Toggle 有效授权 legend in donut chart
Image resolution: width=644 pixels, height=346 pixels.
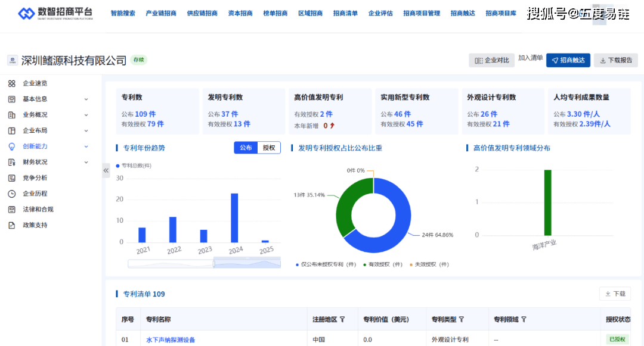click(382, 264)
